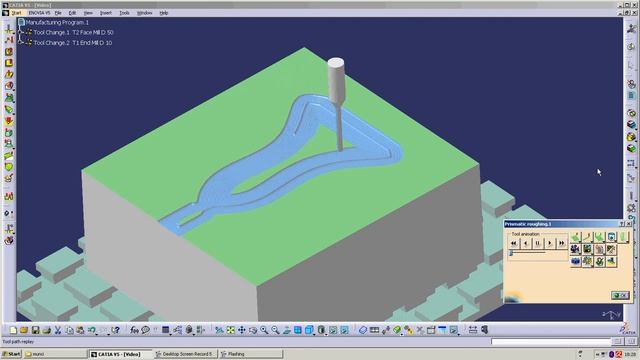Open the Start menu in CATIA menu bar
The width and height of the screenshot is (640, 360).
tap(16, 13)
